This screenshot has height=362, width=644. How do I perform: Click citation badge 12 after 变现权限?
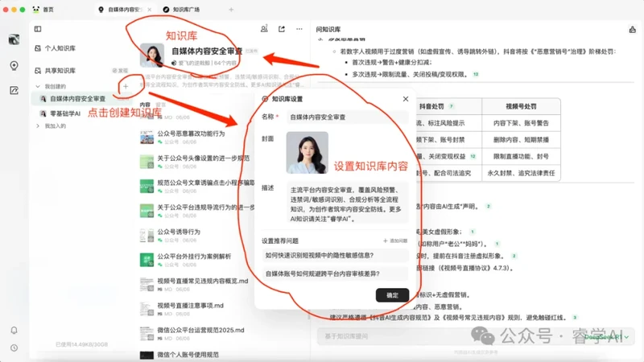(x=476, y=74)
